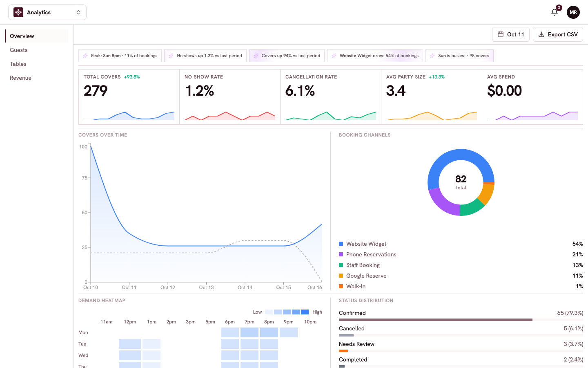Click the 'Sun is busiest' insight chip
Viewport: 588px width, 368px height.
point(459,56)
